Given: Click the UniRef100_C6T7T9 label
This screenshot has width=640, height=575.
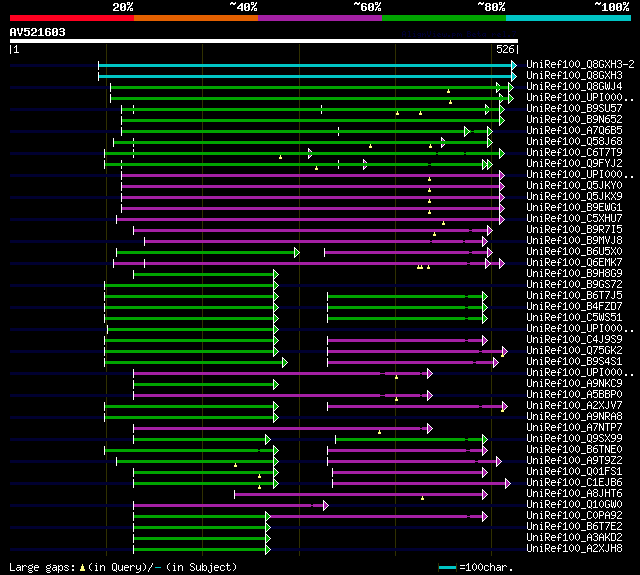Looking at the screenshot, I should (x=574, y=153).
